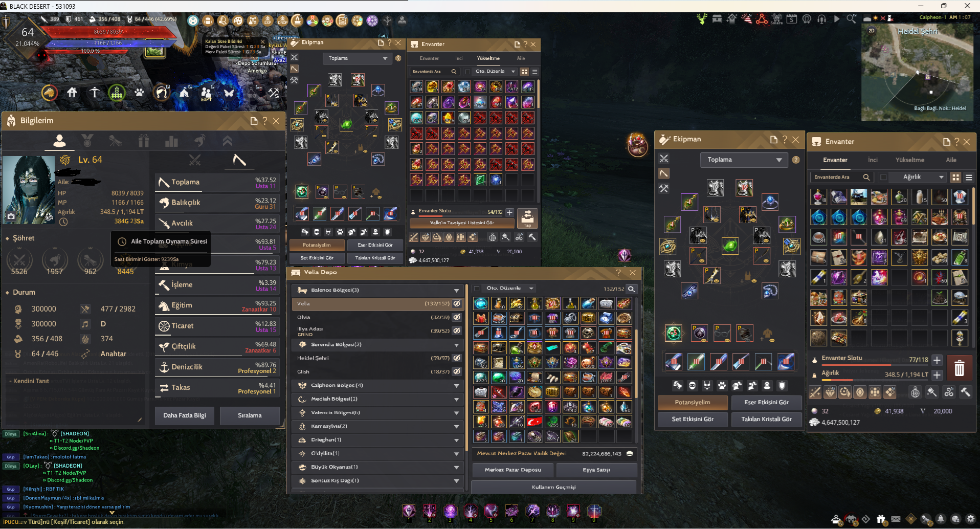Click the Envanterde Ara search field in right Envanter

click(841, 177)
